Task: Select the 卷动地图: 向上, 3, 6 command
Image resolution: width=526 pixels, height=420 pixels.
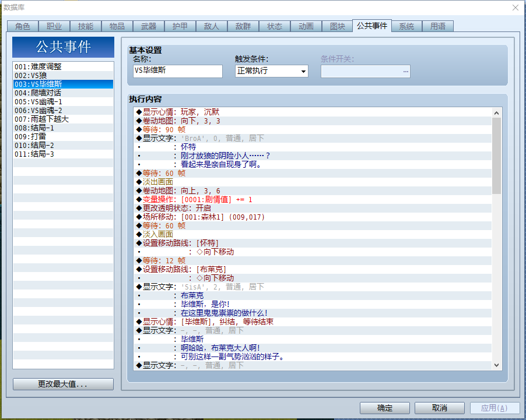Action: click(313, 190)
